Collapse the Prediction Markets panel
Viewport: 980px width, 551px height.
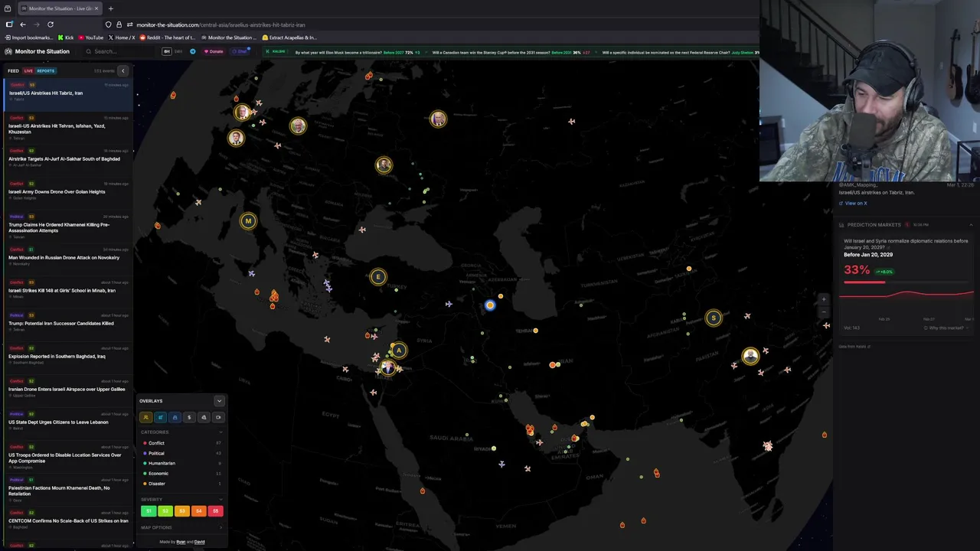(x=971, y=225)
